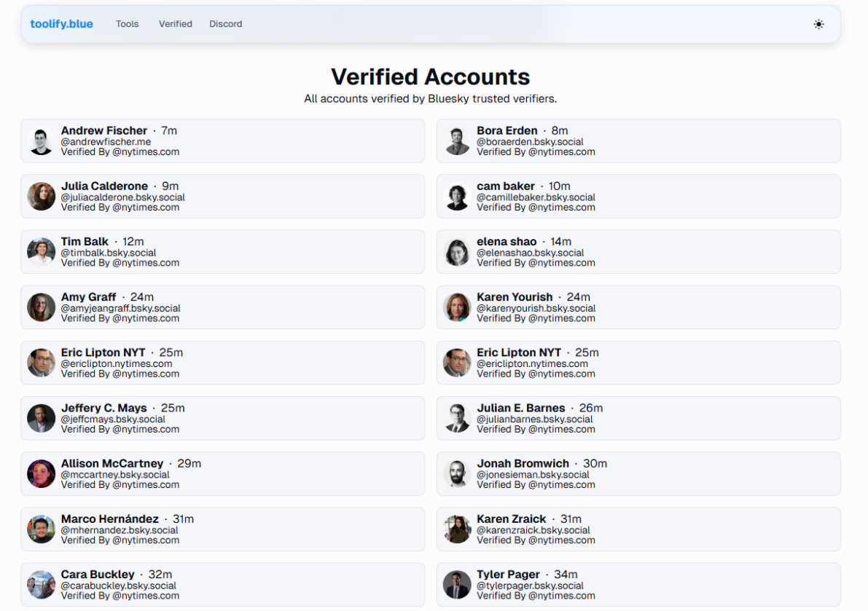Click Julian E. Barnes' avatar

[x=457, y=418]
